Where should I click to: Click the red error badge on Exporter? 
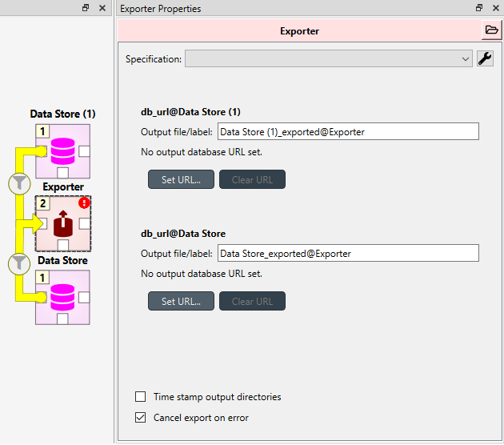click(84, 202)
